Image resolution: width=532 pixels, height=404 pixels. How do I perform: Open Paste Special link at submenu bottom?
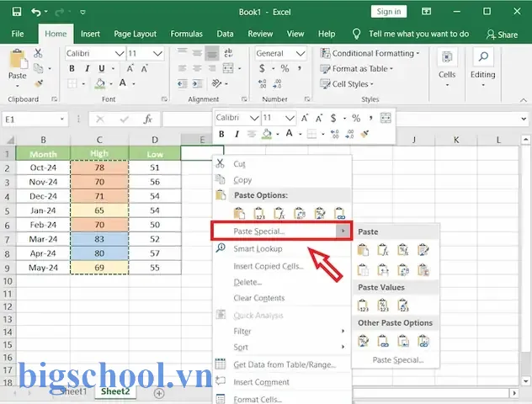click(x=397, y=360)
